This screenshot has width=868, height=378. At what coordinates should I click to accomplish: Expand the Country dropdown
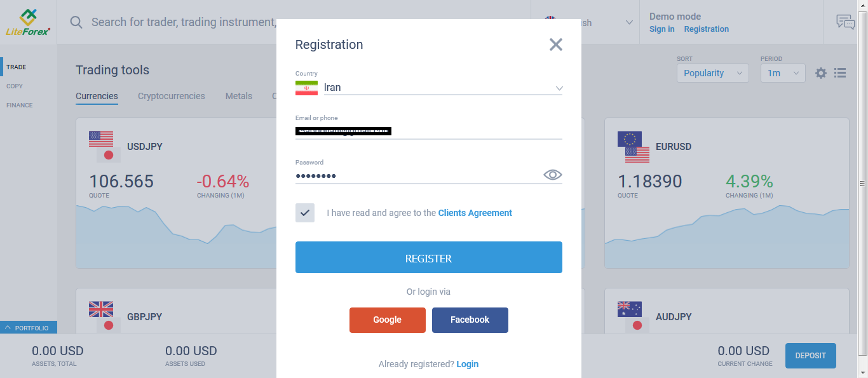[558, 88]
